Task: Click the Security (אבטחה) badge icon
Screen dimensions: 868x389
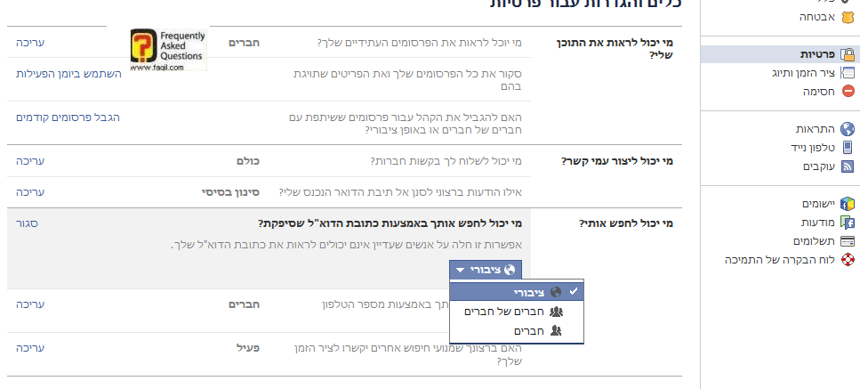Action: [848, 16]
